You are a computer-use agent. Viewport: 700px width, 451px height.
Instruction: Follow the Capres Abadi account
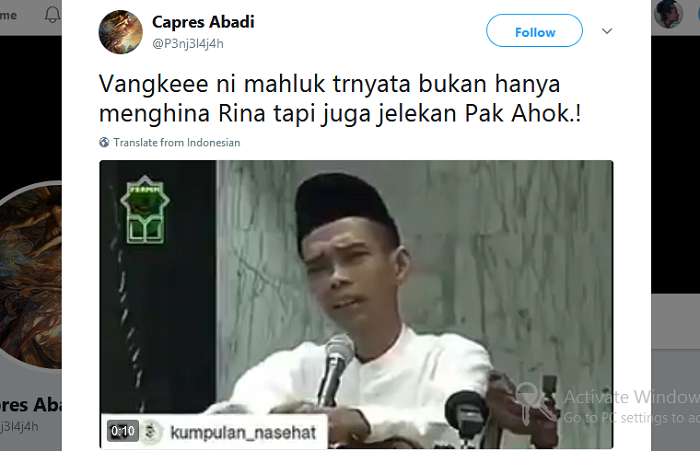coord(534,31)
